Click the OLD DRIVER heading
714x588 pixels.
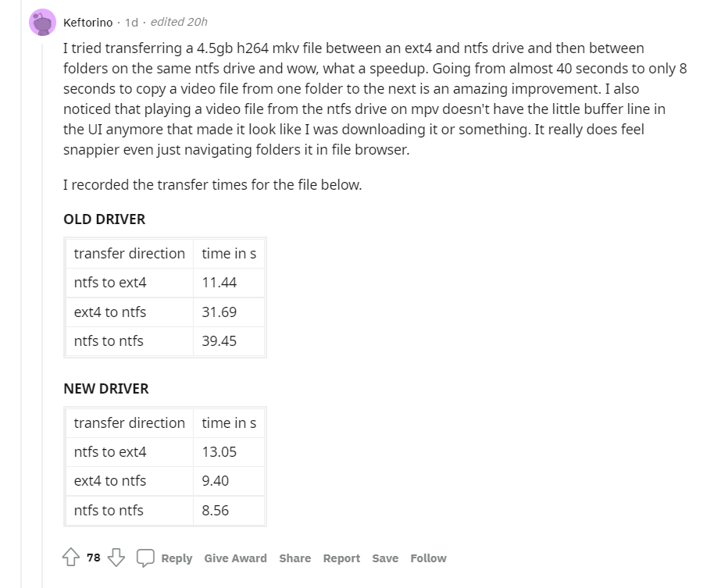point(105,219)
